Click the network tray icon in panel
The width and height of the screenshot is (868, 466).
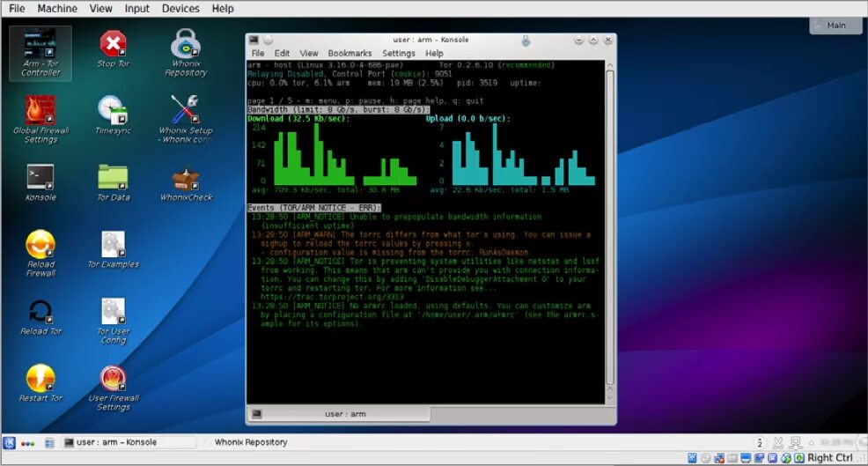tap(796, 443)
